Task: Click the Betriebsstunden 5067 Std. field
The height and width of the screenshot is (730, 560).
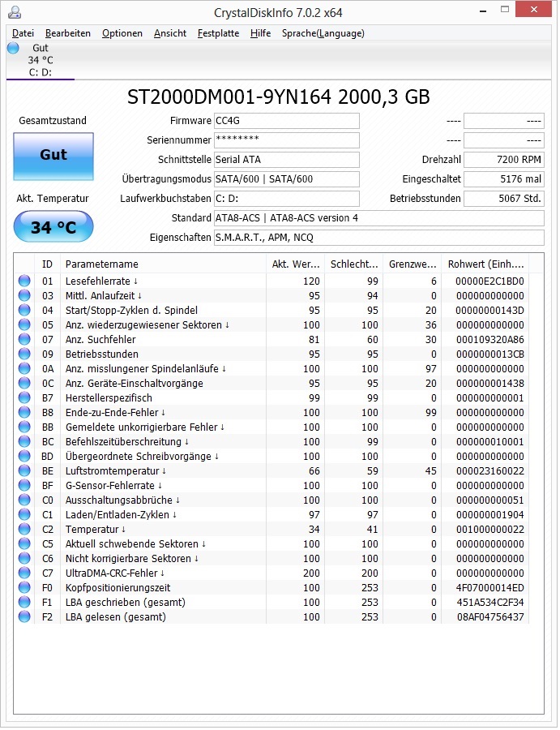Action: coord(504,199)
